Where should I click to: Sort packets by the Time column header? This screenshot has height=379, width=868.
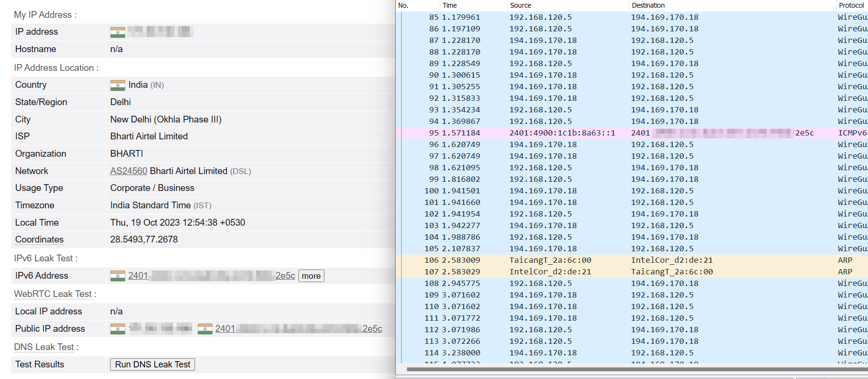[x=474, y=5]
